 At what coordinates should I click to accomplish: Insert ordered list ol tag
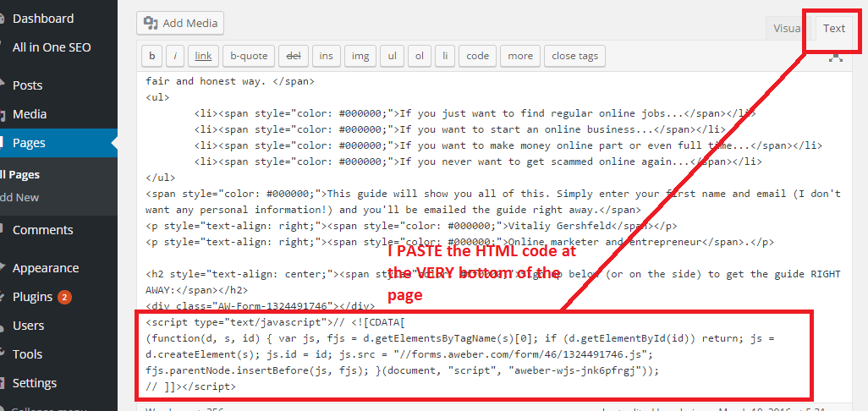click(x=420, y=56)
